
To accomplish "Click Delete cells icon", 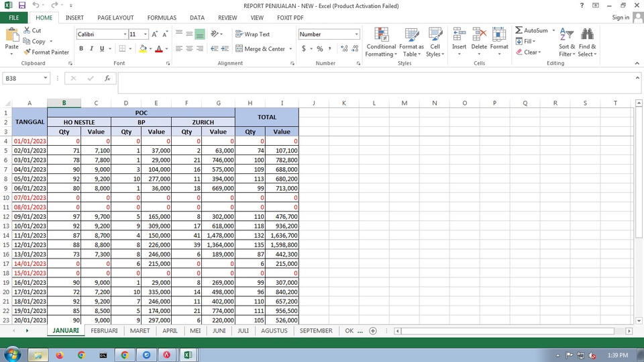I will point(479,34).
